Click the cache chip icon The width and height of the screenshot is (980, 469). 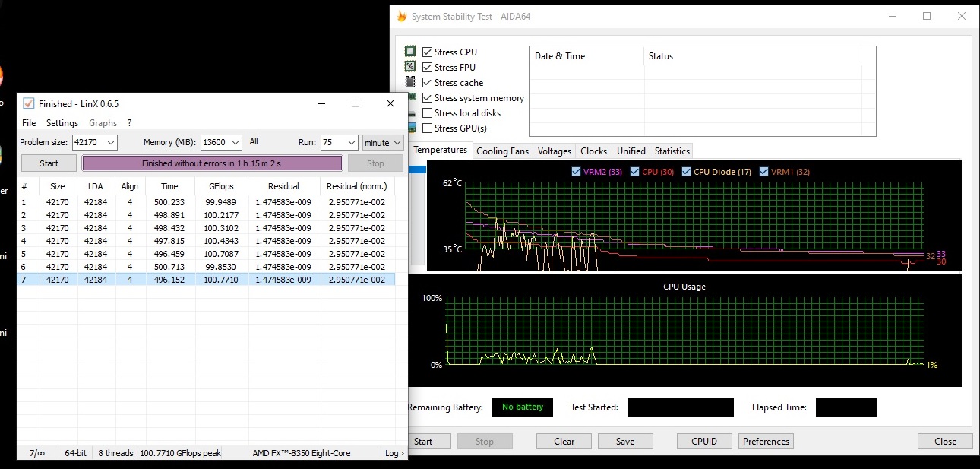(x=410, y=82)
